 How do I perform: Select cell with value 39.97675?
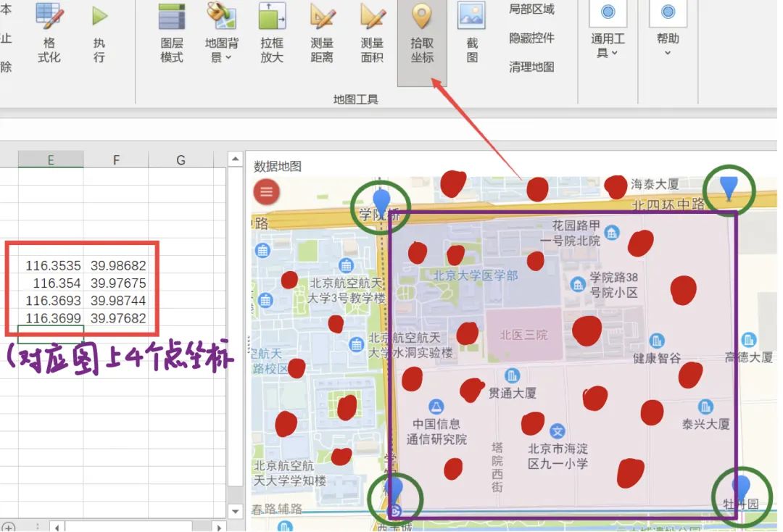[x=116, y=283]
